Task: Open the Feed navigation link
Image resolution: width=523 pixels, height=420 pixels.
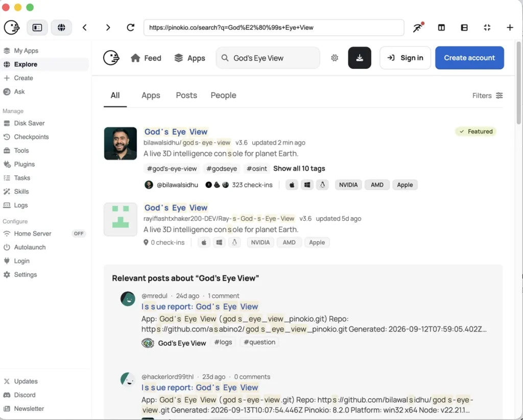Action: [x=146, y=58]
